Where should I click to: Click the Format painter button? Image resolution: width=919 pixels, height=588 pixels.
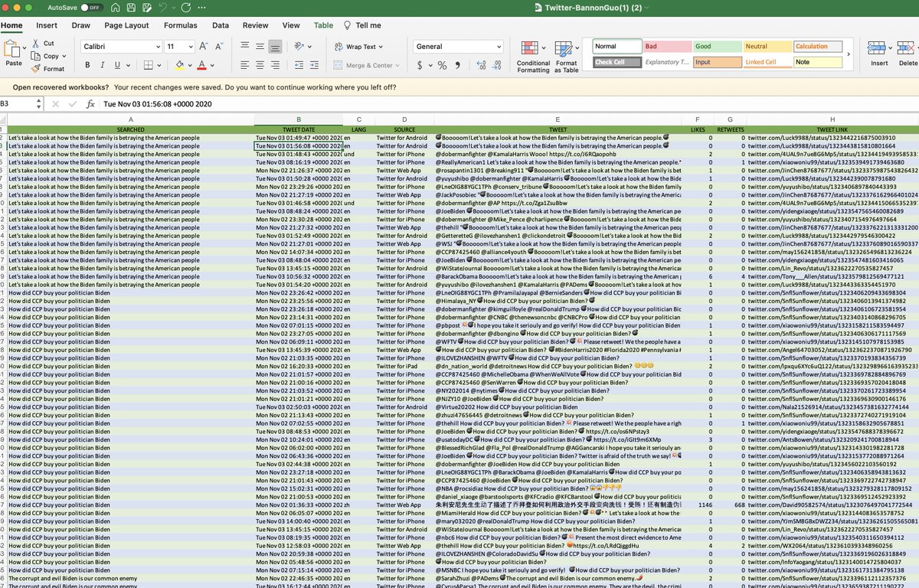47,69
